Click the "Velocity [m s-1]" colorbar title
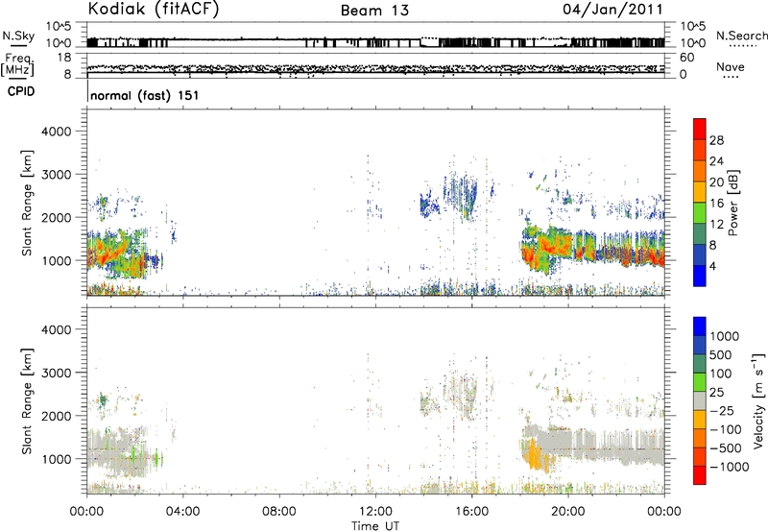Image resolution: width=768 pixels, height=532 pixels. [758, 400]
